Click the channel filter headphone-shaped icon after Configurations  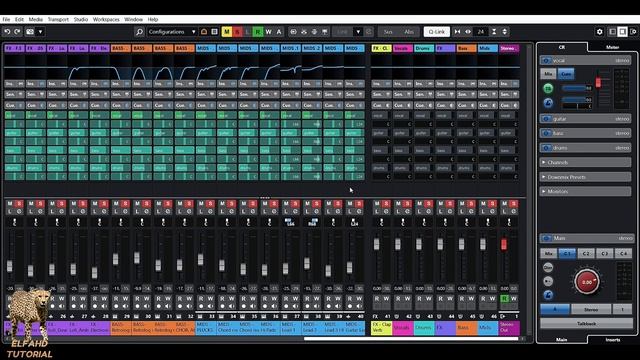[204, 31]
